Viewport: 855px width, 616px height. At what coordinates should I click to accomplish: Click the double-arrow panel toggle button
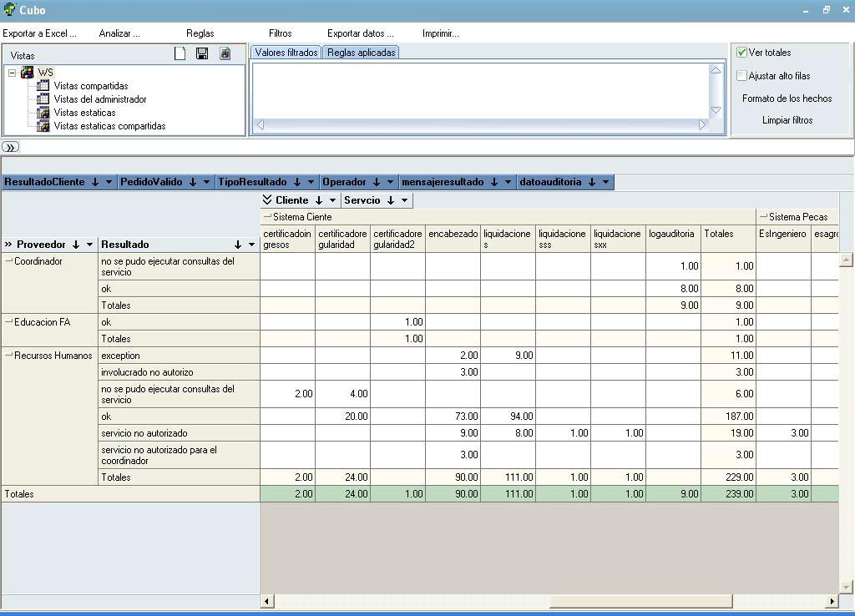(x=10, y=147)
